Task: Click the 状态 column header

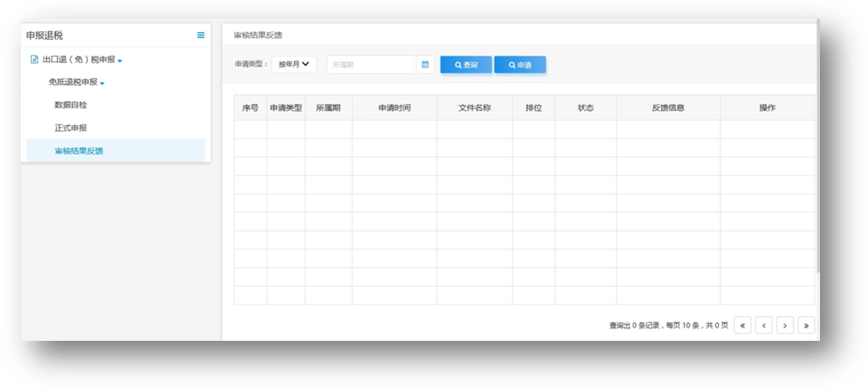Action: point(585,107)
